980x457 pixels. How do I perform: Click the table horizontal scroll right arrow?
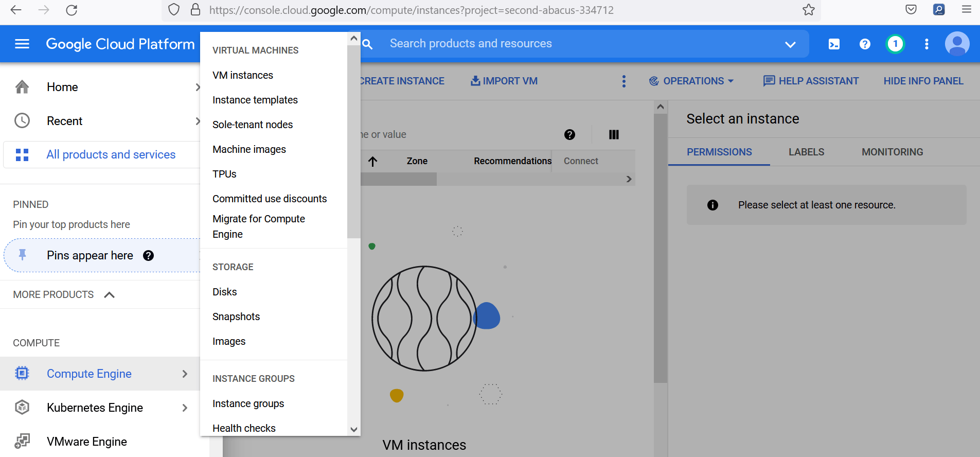629,179
